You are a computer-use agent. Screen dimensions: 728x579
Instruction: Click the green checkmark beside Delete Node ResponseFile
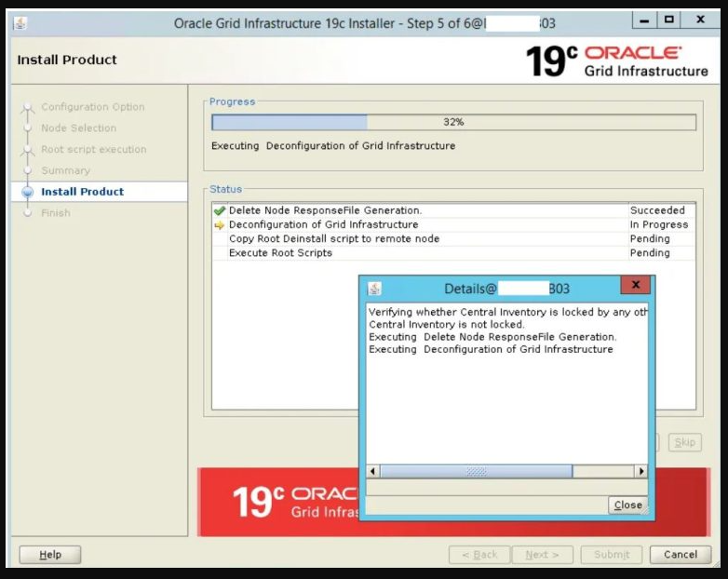(x=219, y=210)
